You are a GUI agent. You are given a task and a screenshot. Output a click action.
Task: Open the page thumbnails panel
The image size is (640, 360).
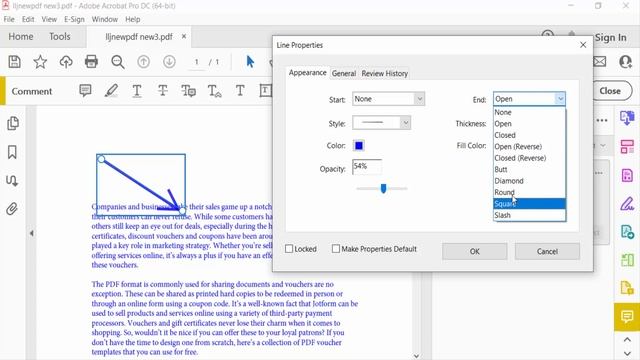pyautogui.click(x=13, y=123)
